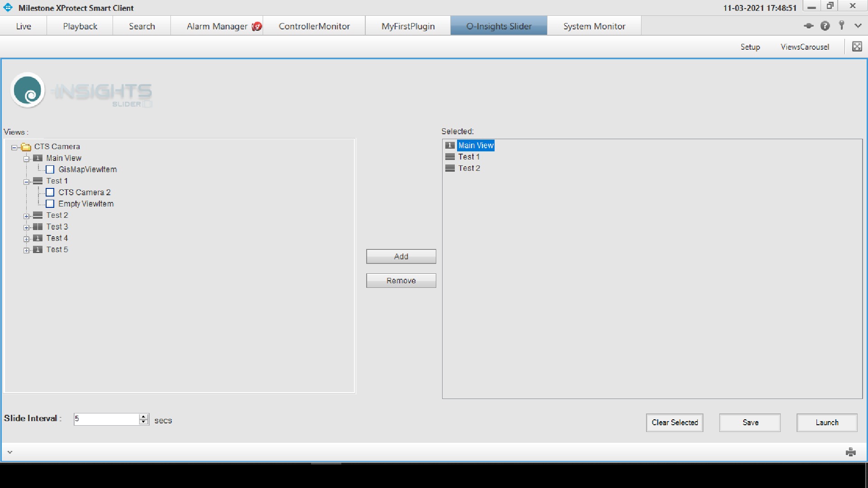
Task: Open the Search tab
Action: [142, 26]
